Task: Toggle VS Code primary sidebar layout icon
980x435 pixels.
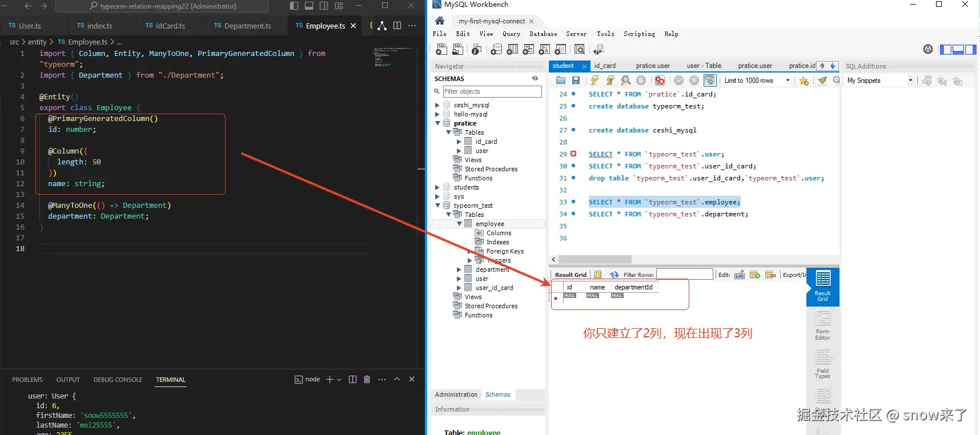Action: (294, 6)
